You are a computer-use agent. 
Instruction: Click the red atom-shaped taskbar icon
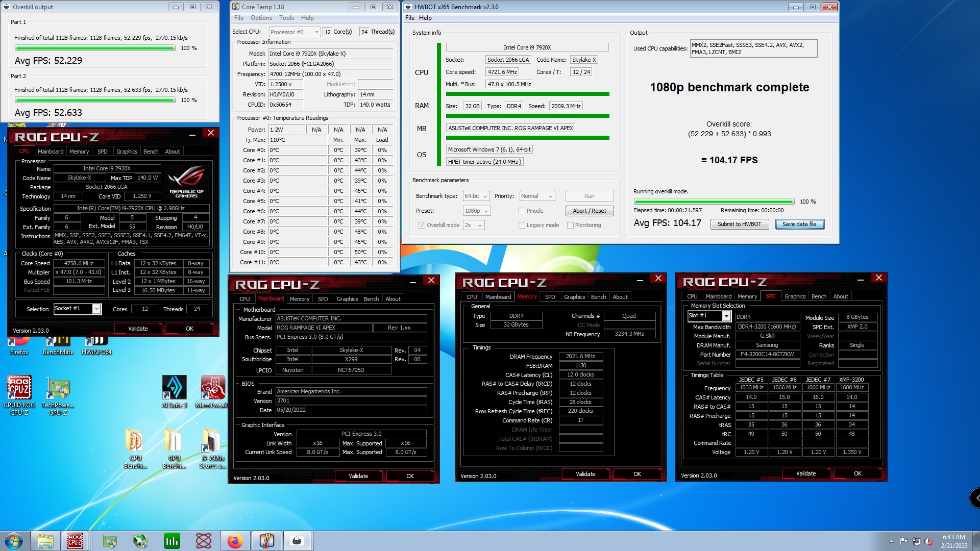pos(203,541)
